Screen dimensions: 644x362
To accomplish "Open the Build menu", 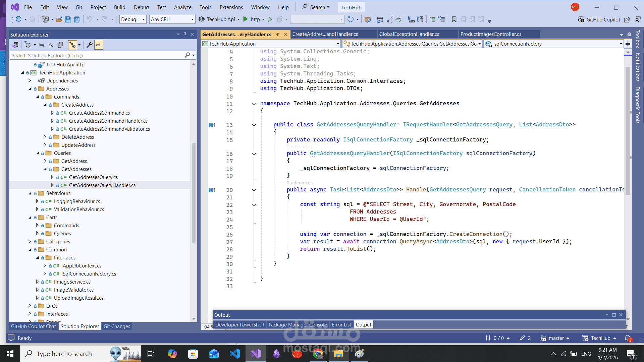I will pyautogui.click(x=119, y=7).
